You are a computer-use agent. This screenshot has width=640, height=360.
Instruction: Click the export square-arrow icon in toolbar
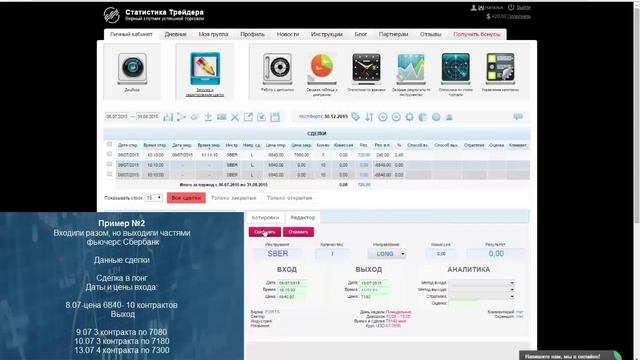coord(248,117)
